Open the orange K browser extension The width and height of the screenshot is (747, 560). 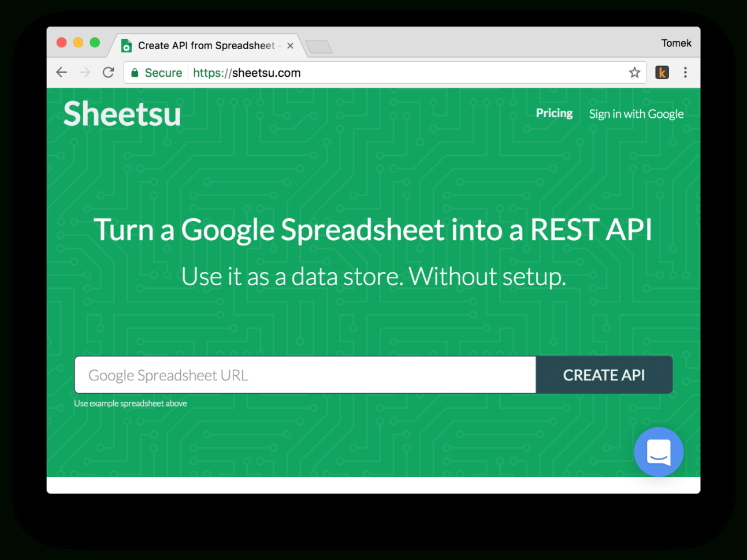pos(662,72)
